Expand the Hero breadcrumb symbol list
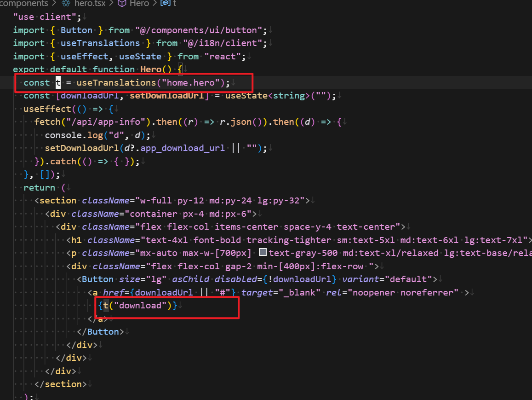 click(139, 4)
